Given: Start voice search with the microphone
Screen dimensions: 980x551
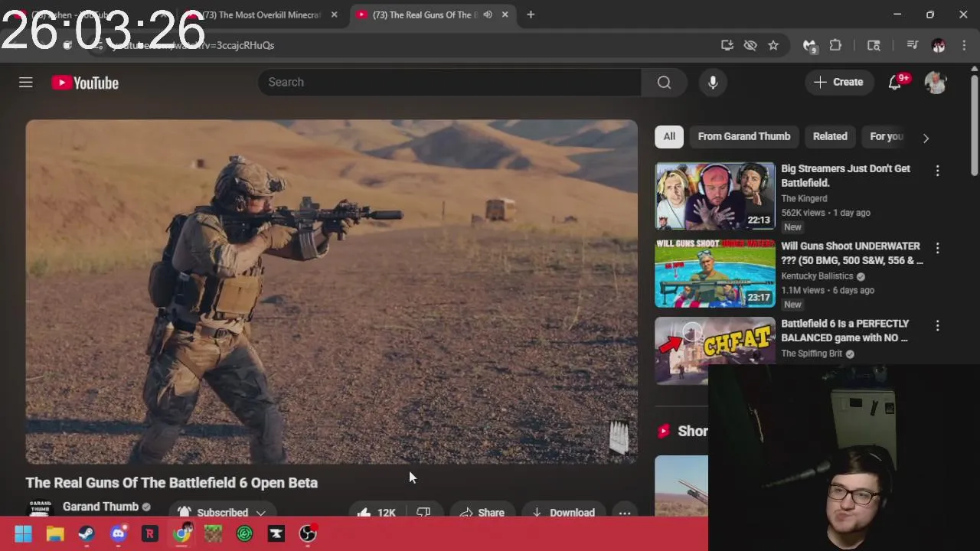Looking at the screenshot, I should tap(713, 82).
